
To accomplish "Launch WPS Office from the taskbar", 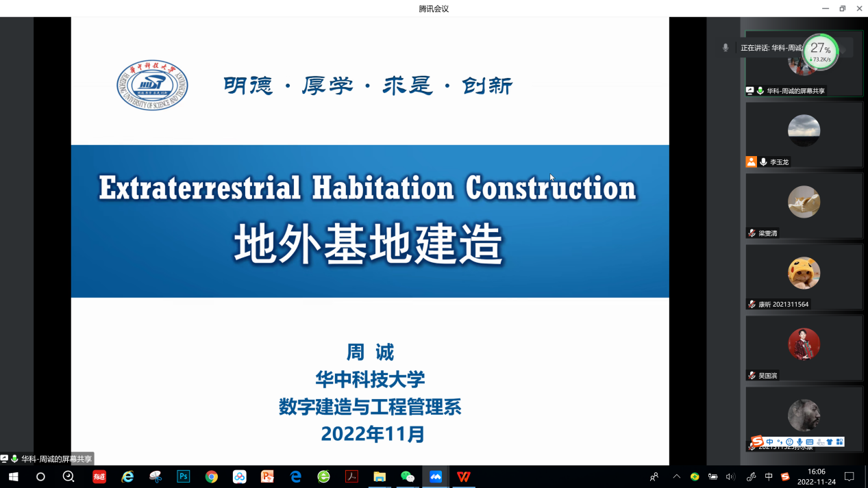I will [x=464, y=476].
